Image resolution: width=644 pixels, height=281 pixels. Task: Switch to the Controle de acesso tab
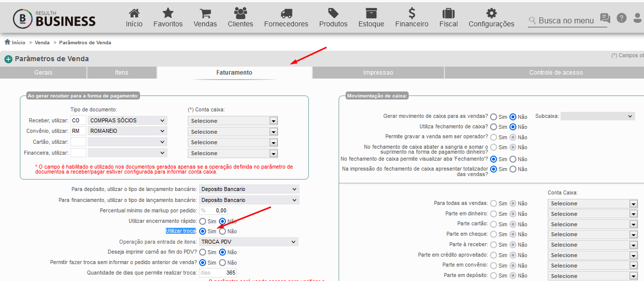[x=556, y=73]
